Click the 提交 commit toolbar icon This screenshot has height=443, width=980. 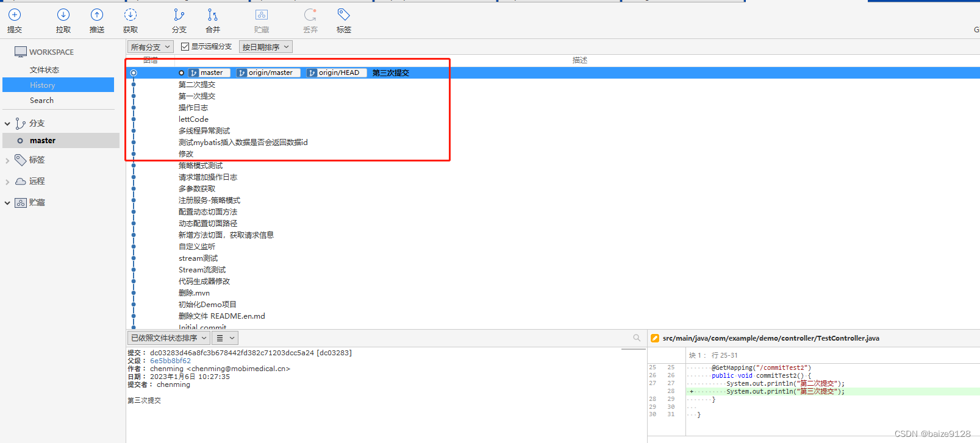[15, 15]
